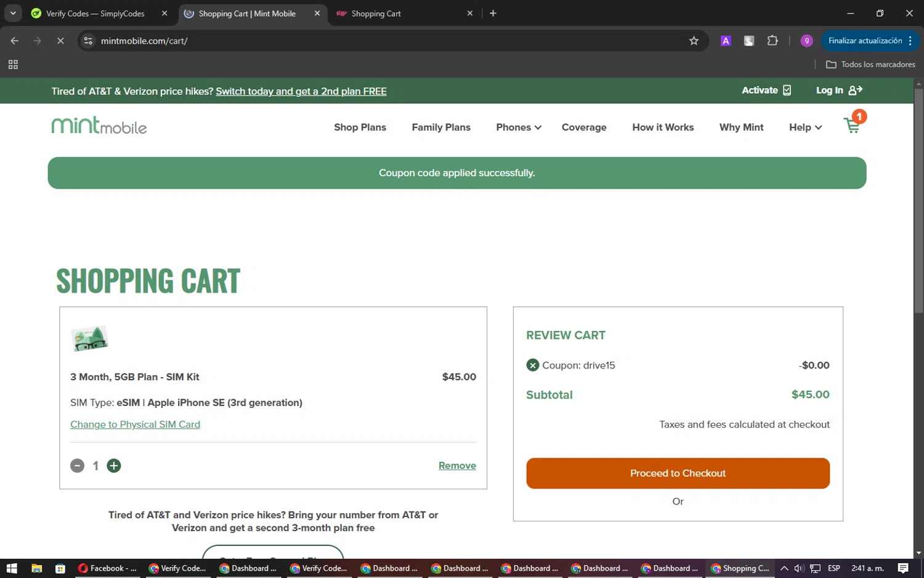
Task: Click the Subtotal $45.00 amount
Action: [810, 394]
